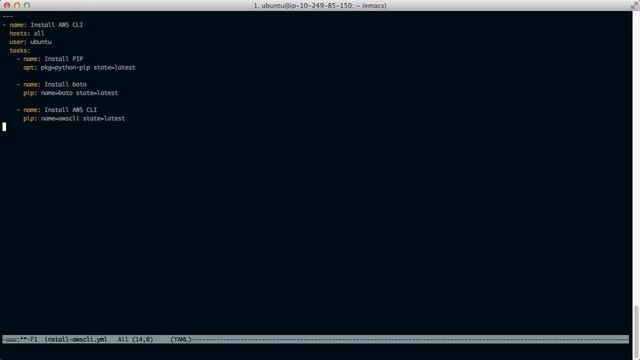Click the 'tasks:' keyword

pyautogui.click(x=20, y=51)
